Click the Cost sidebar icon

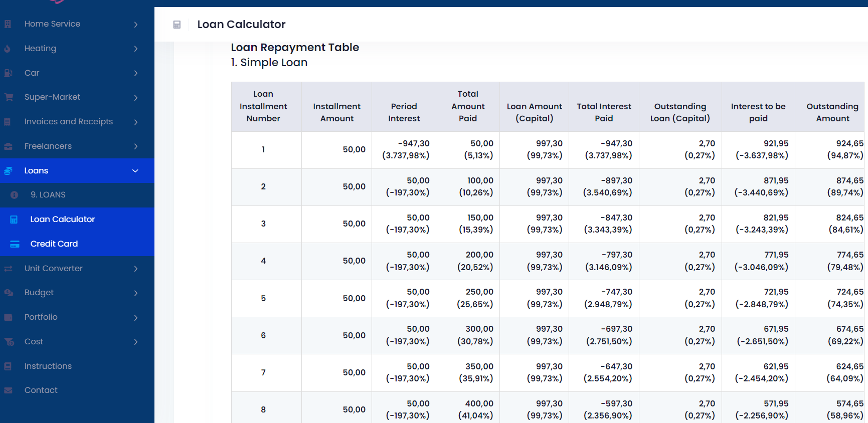pos(9,342)
